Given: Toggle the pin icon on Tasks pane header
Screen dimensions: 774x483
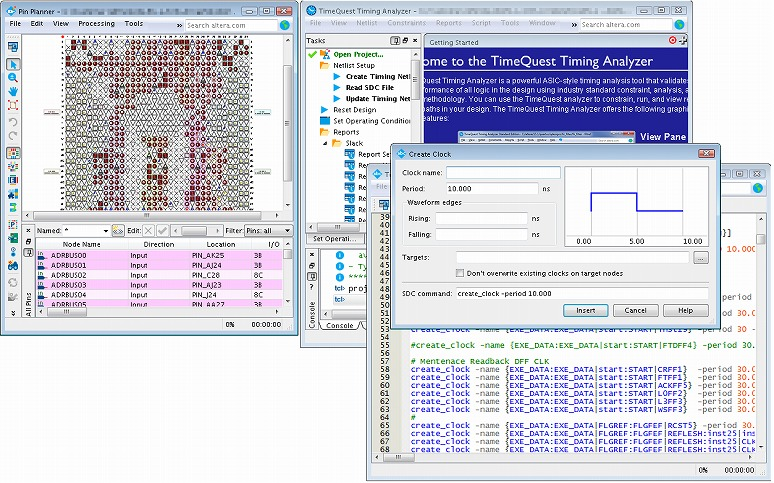Looking at the screenshot, I should click(x=395, y=40).
